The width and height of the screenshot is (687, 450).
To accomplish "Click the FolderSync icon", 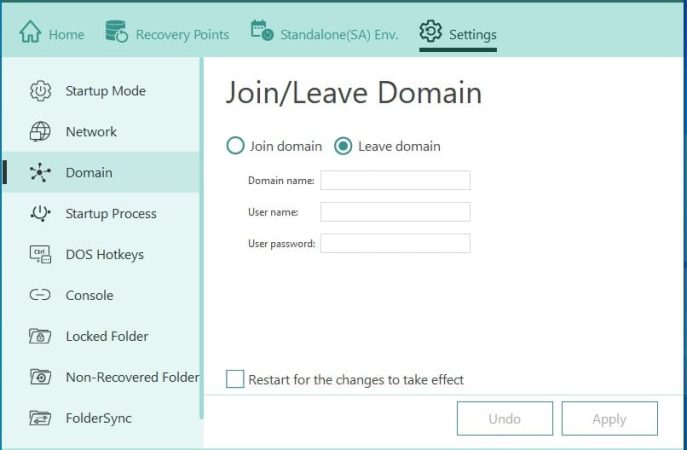I will pyautogui.click(x=40, y=418).
